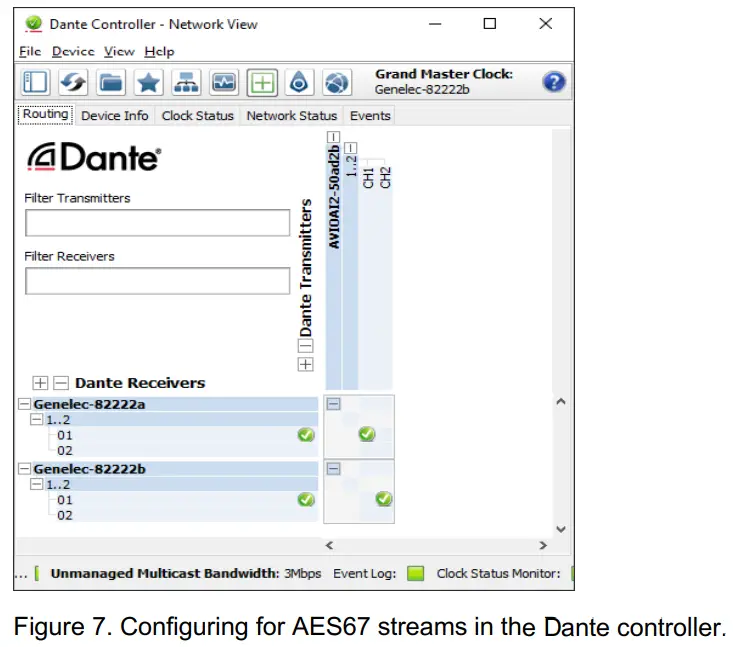Screen dimensions: 733x647
Task: Toggle Genelec-82222b 01 to CH2 subscription
Action: click(x=384, y=499)
